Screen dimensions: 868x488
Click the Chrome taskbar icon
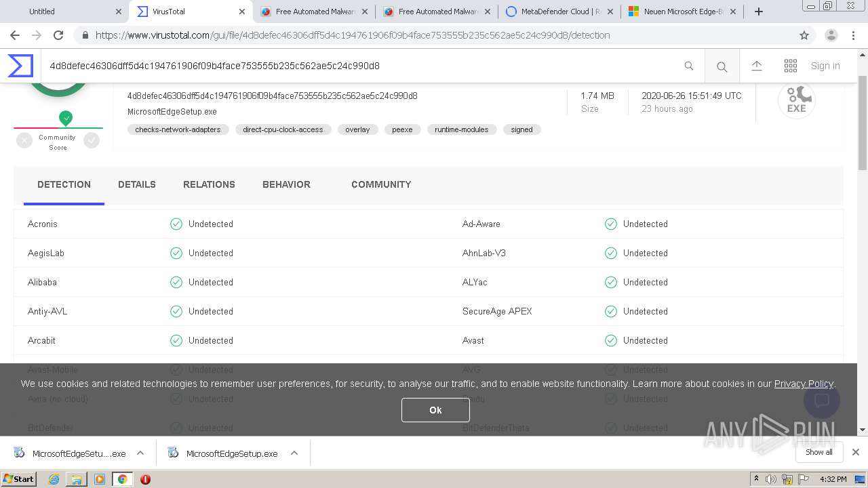122,479
